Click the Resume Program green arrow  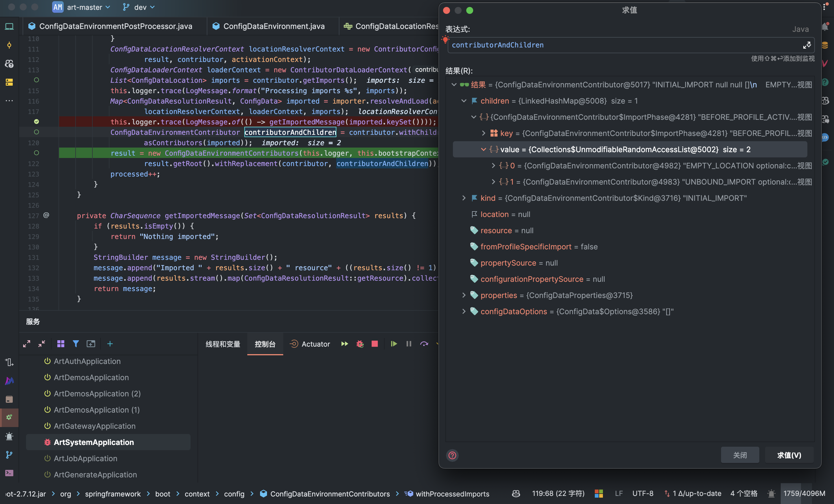pyautogui.click(x=393, y=344)
